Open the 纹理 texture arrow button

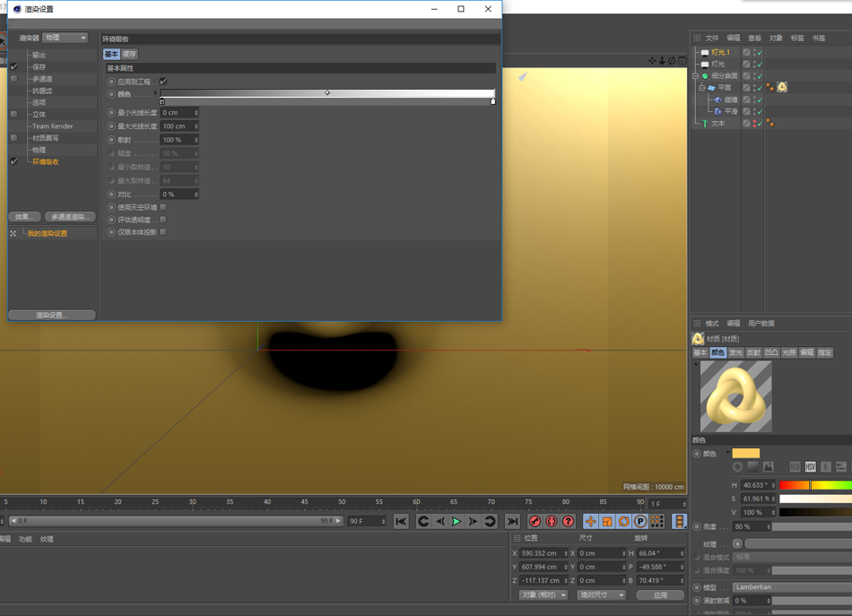tap(737, 543)
